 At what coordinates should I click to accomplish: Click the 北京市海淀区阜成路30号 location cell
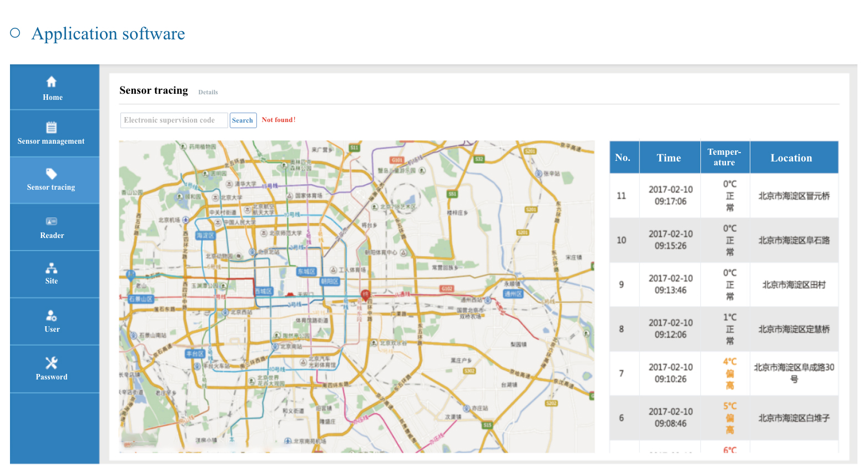(x=794, y=373)
